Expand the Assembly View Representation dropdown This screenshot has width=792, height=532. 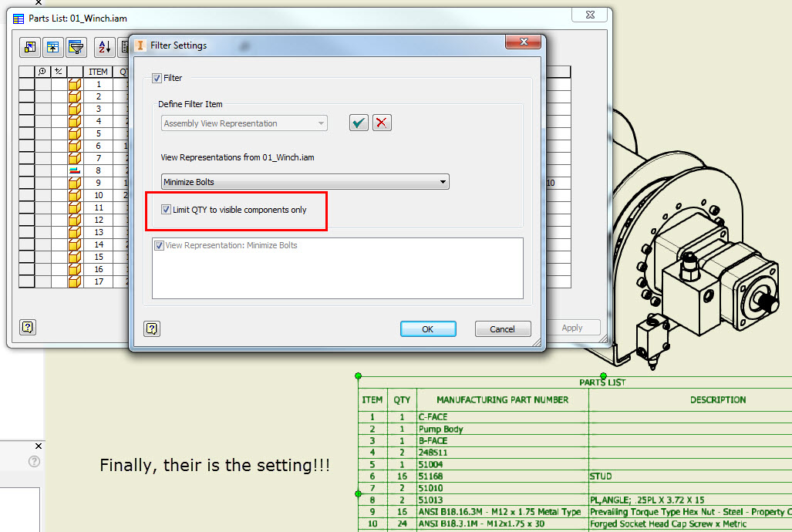point(244,123)
